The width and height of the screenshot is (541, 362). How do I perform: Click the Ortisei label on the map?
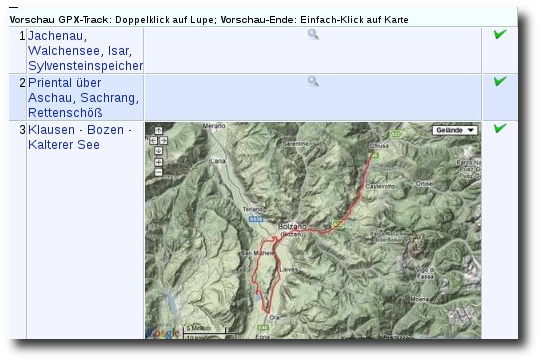click(424, 184)
